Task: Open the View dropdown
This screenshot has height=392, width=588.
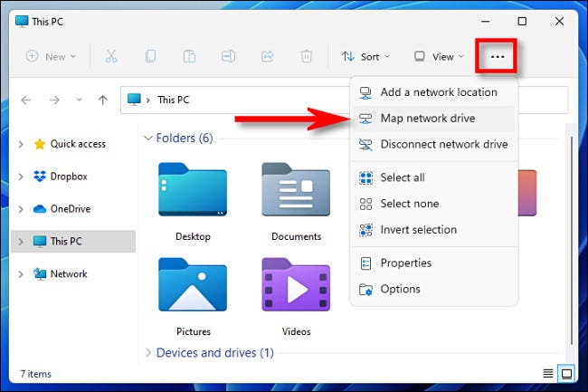Action: [x=439, y=57]
